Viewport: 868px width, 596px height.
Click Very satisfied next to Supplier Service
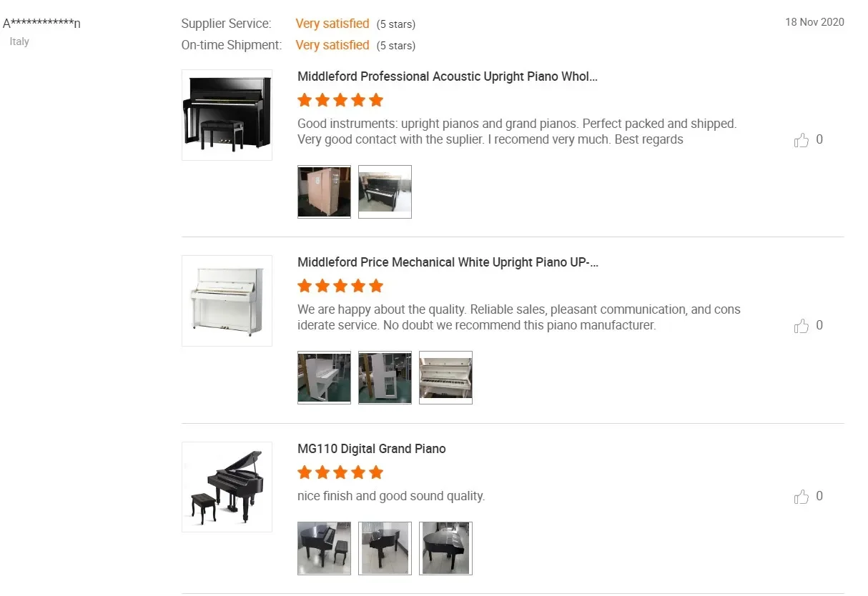(332, 24)
